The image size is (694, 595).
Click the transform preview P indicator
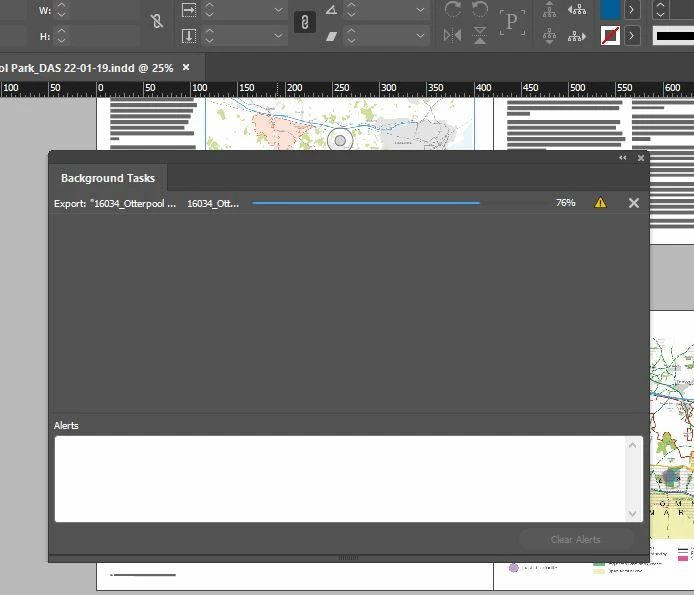(x=512, y=22)
